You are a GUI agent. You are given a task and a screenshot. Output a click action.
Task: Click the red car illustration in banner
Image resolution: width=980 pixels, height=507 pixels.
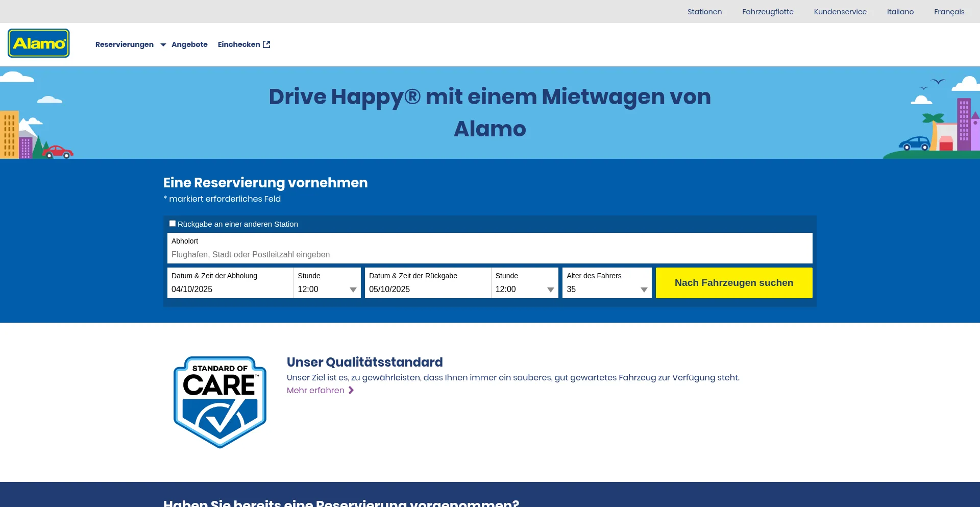point(58,152)
